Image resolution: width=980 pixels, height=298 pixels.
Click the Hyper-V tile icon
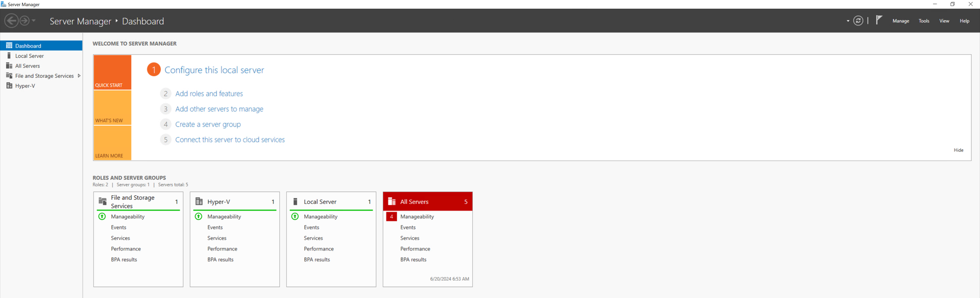tap(199, 201)
